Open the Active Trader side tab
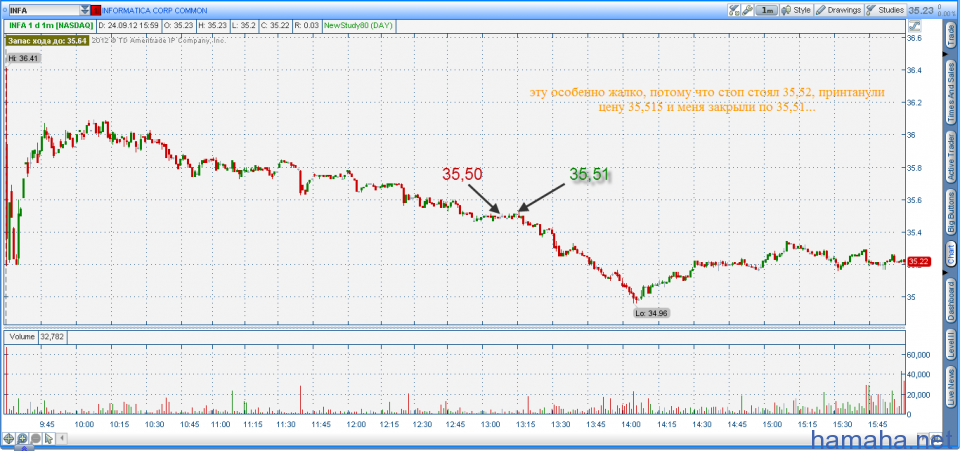The width and height of the screenshot is (960, 451). tap(949, 161)
